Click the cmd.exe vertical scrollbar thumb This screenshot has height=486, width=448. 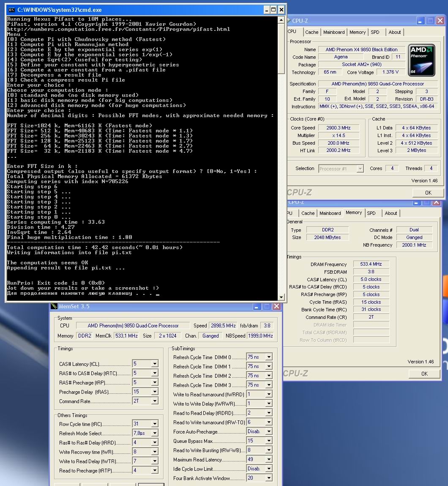281,48
